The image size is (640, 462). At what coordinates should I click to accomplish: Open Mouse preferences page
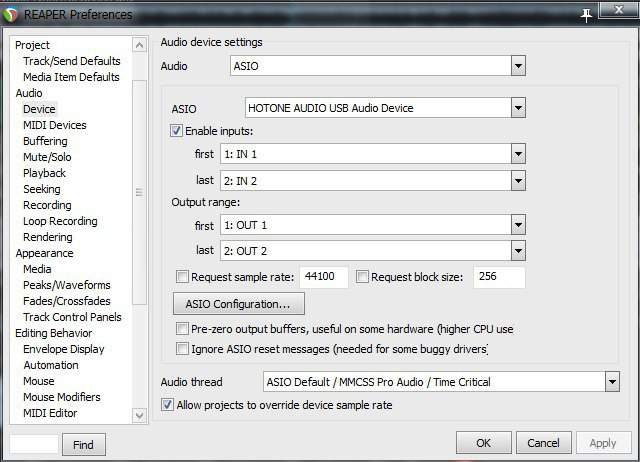39,381
